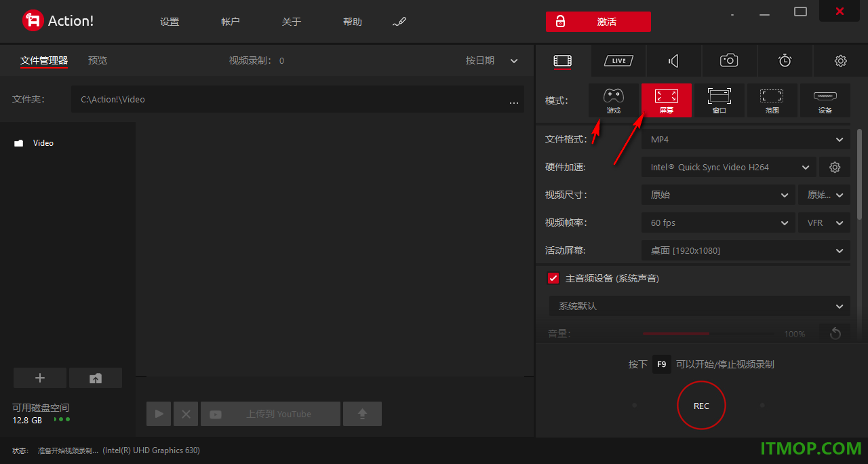Click the folder path browse ellipsis
Viewport: 868px width, 464px height.
click(514, 102)
